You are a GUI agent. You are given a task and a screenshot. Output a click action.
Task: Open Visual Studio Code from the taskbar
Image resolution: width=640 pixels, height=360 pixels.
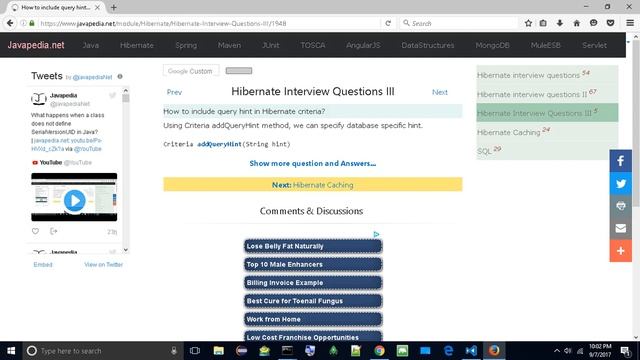[x=471, y=351]
